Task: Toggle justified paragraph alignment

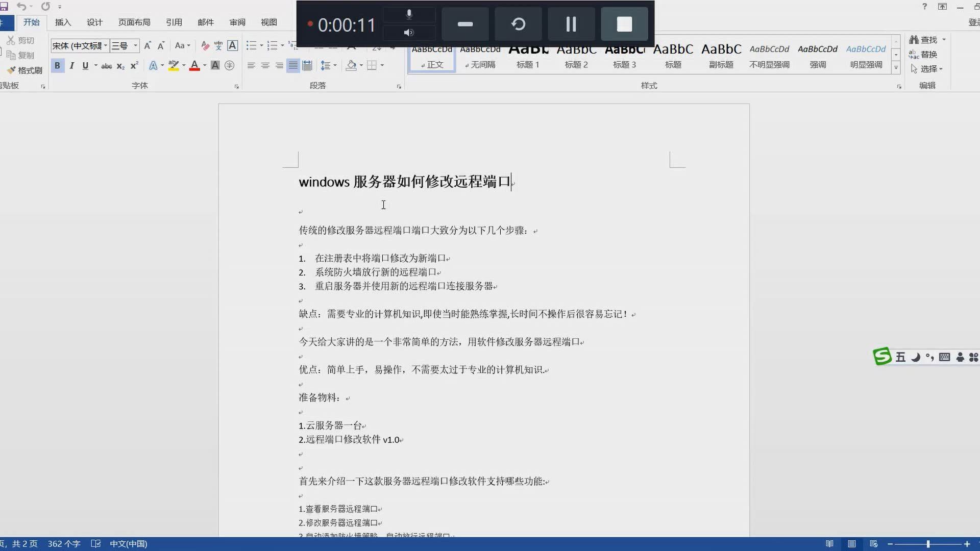Action: pyautogui.click(x=292, y=65)
